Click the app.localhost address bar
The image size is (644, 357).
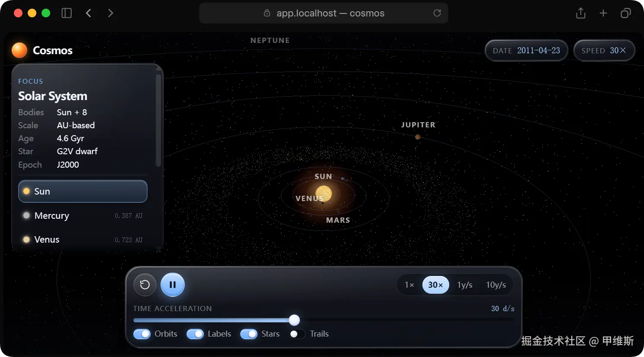point(324,13)
